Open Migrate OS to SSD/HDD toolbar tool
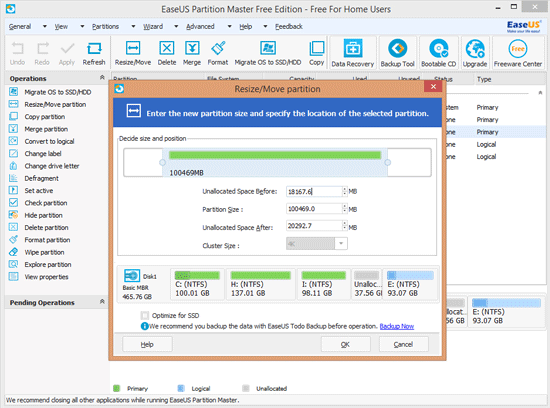This screenshot has height=408, width=550. coord(268,53)
